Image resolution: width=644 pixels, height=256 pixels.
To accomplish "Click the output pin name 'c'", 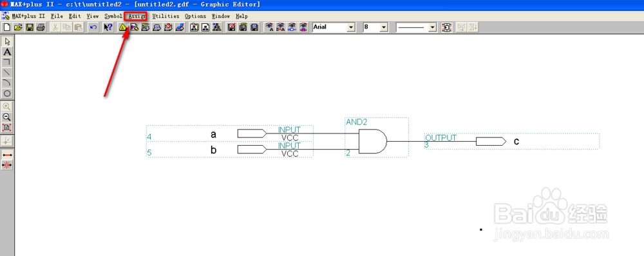I will click(516, 142).
